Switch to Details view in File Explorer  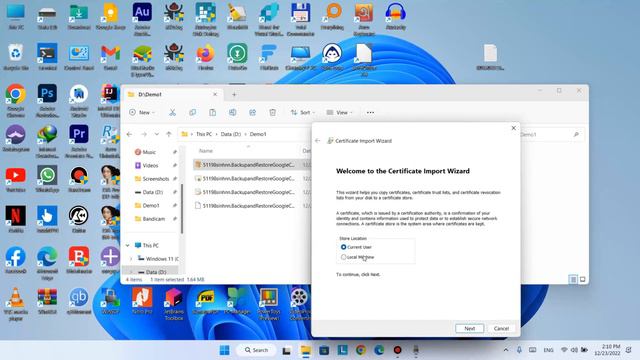coord(573,280)
